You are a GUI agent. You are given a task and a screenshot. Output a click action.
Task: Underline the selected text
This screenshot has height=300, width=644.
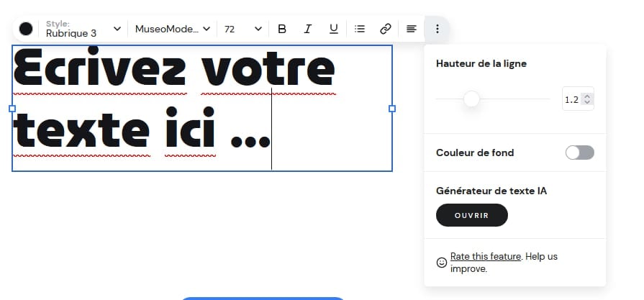click(334, 29)
